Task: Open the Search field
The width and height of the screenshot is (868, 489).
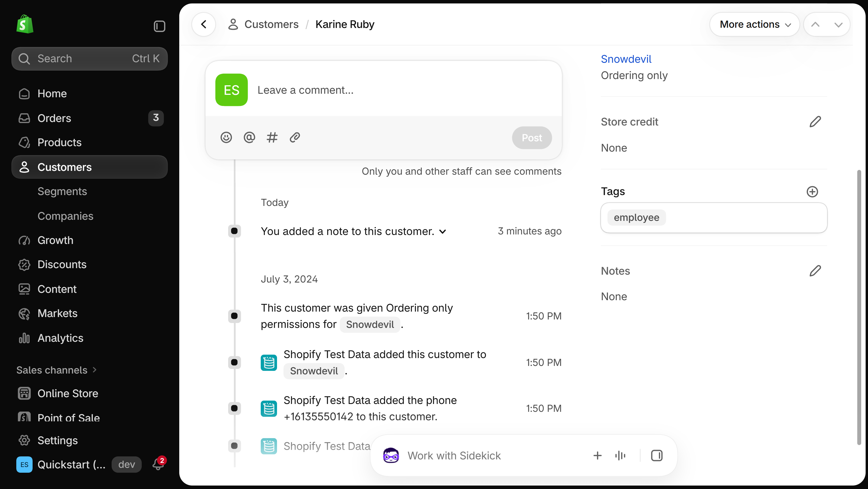Action: [90, 59]
